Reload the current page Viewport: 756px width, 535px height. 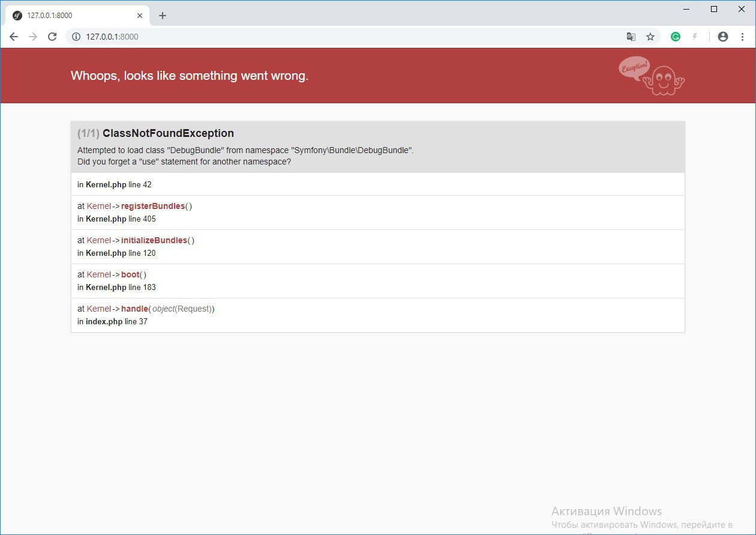tap(52, 37)
